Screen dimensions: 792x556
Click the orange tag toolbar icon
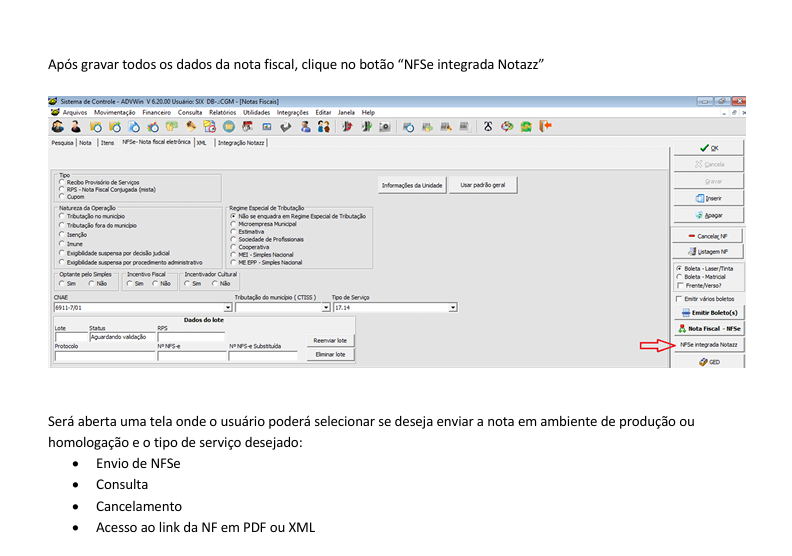tap(191, 126)
